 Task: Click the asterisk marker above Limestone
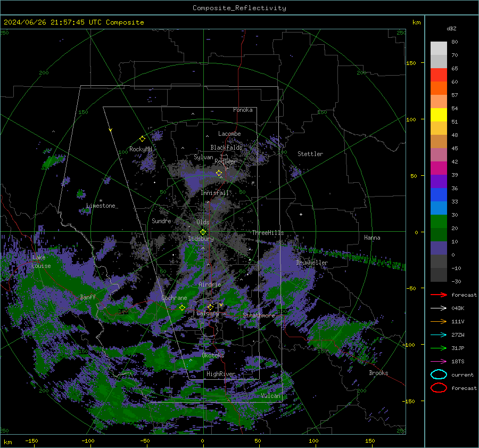click(101, 201)
